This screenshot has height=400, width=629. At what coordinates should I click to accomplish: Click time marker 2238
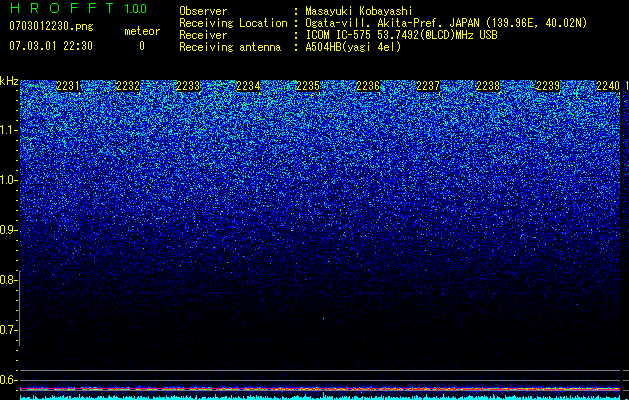[x=488, y=86]
